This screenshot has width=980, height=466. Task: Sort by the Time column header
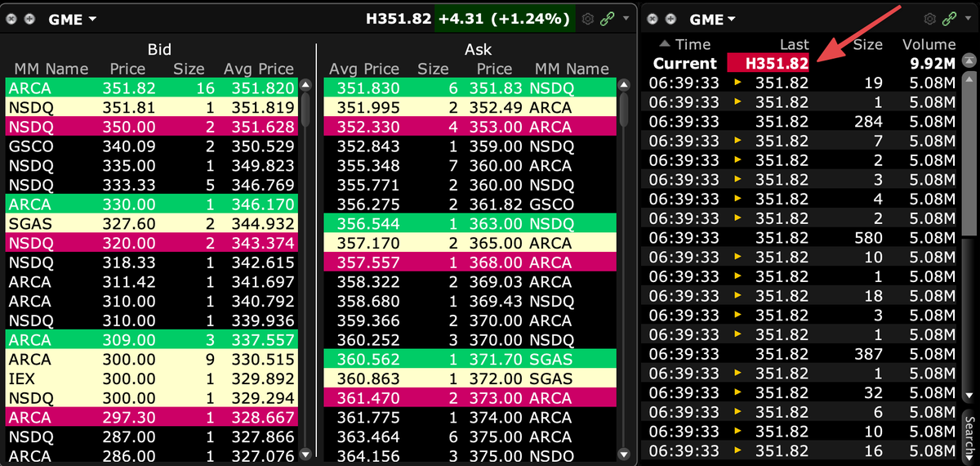pos(684,44)
